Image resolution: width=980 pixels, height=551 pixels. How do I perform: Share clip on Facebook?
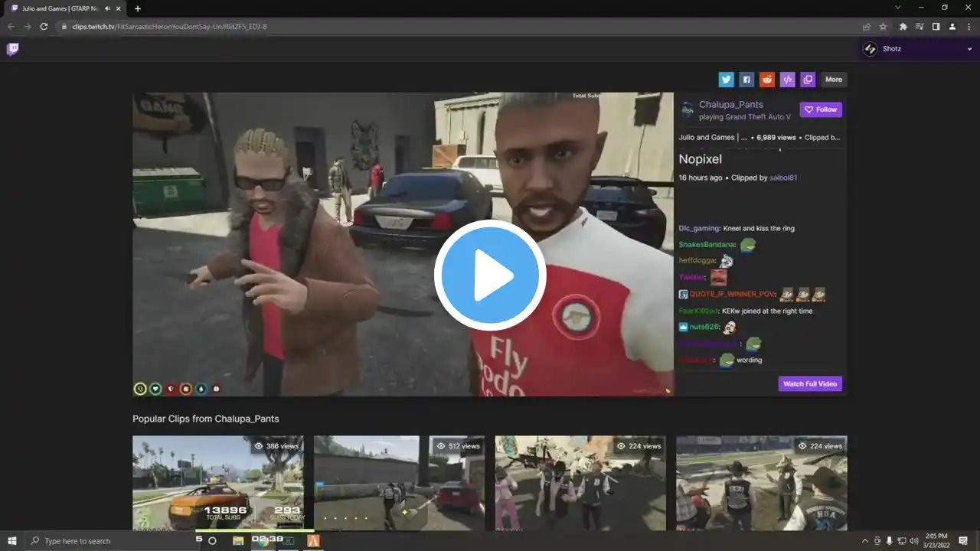[x=746, y=80]
